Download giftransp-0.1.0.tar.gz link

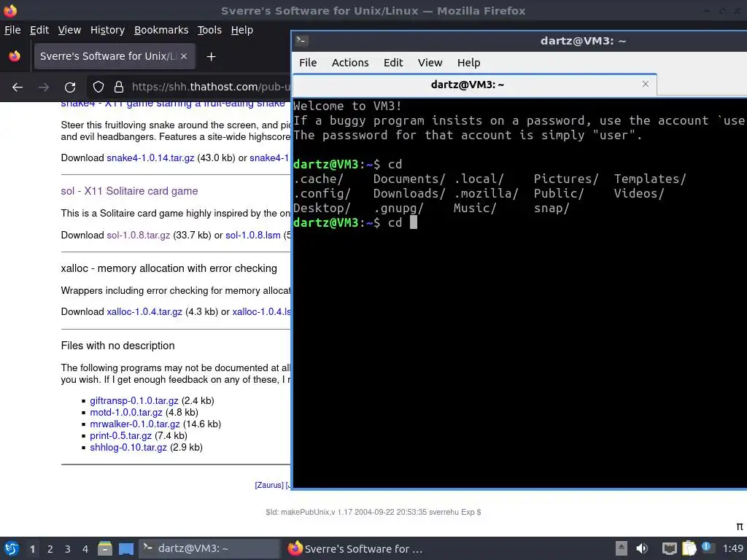point(134,401)
